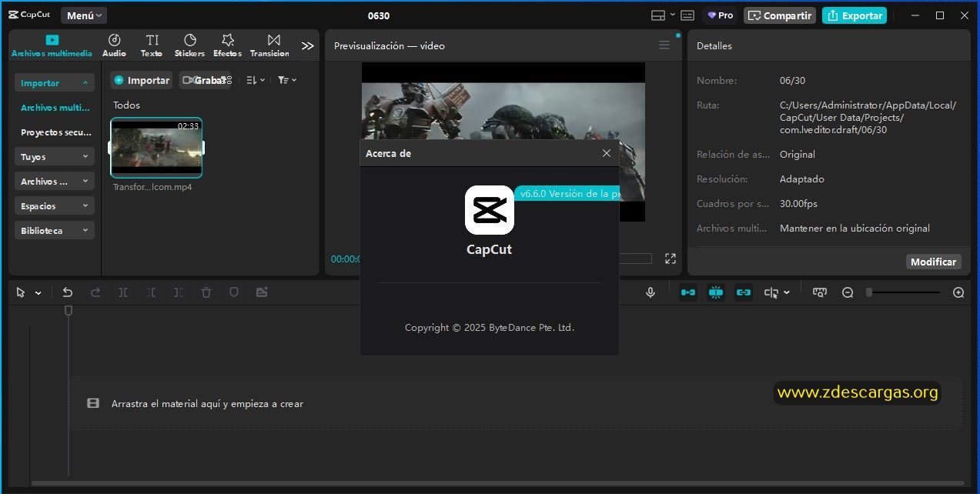
Task: Click the Modificar button
Action: pos(933,262)
